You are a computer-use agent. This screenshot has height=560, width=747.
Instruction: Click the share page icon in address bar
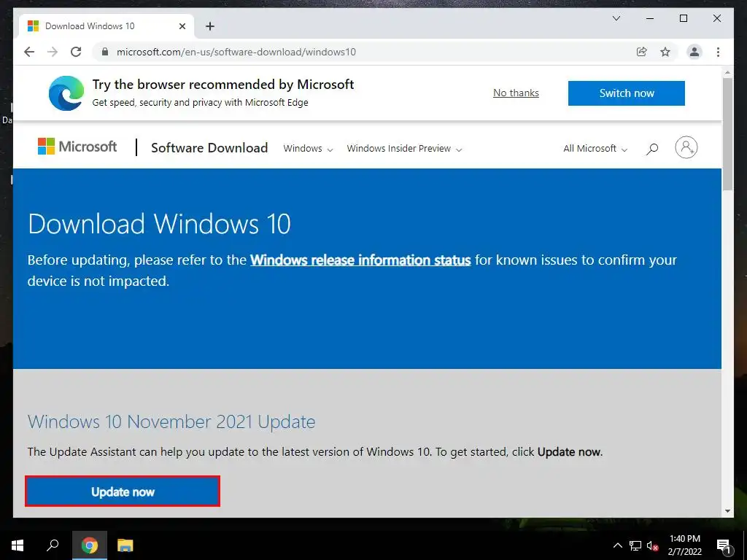(x=642, y=52)
